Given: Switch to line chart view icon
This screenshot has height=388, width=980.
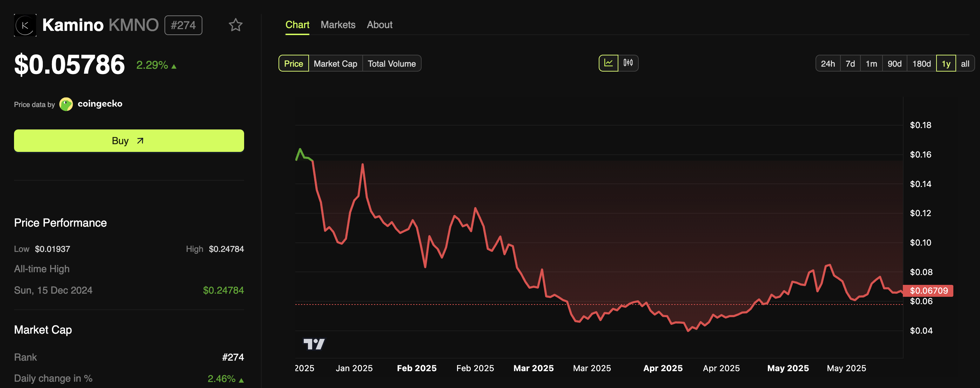Looking at the screenshot, I should [x=608, y=63].
